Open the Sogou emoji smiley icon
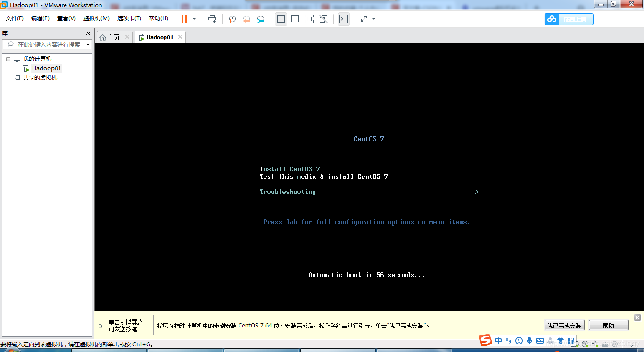Viewport: 644px width, 352px height. pos(519,341)
